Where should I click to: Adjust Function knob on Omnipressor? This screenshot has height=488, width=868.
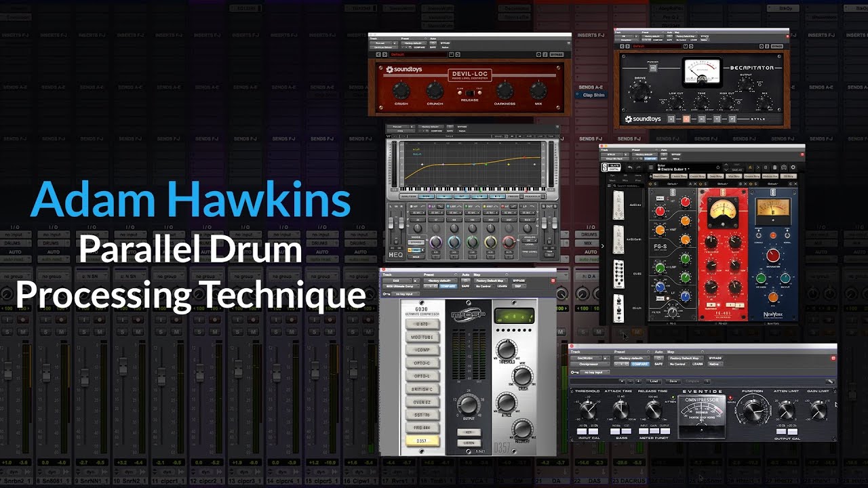click(753, 410)
